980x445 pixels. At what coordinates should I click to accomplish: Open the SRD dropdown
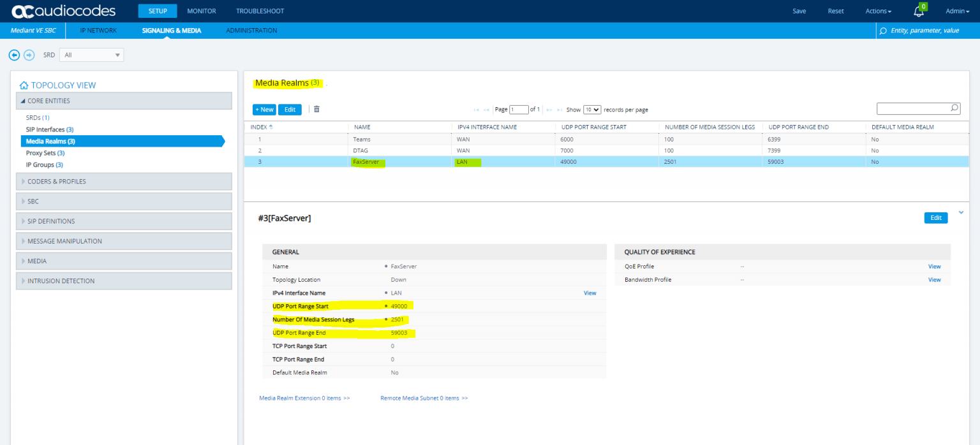(91, 55)
